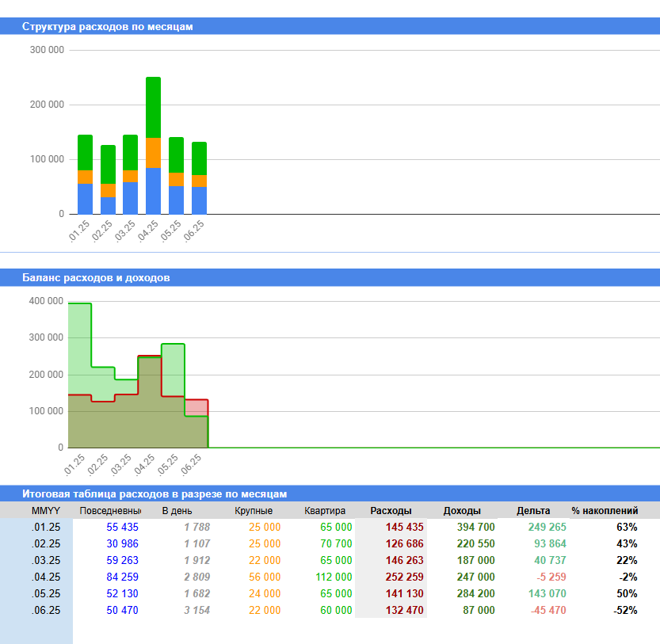
Task: Click the apartment value 60 000
Action: (x=336, y=610)
